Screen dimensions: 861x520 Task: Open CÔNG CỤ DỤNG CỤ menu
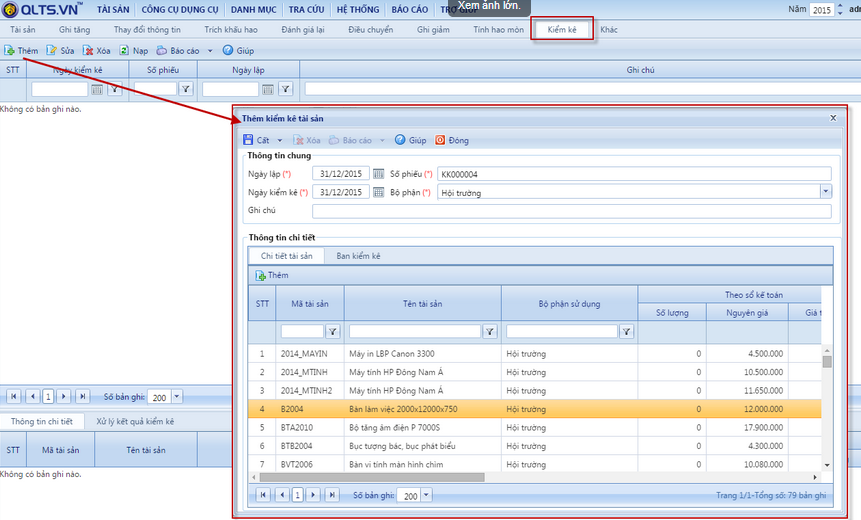[180, 9]
